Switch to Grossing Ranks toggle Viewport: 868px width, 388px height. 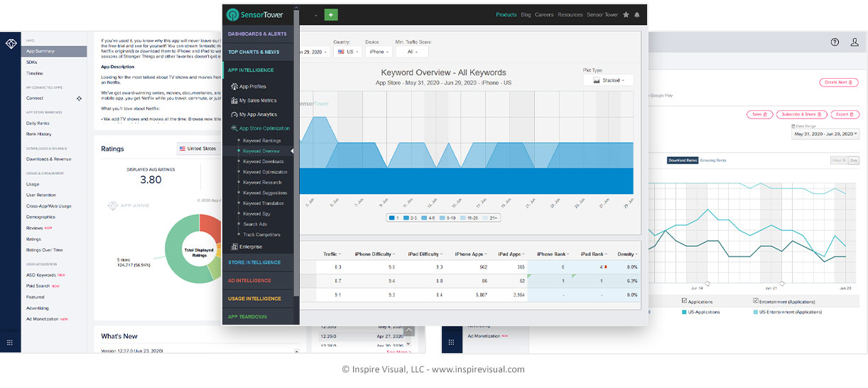pos(713,161)
